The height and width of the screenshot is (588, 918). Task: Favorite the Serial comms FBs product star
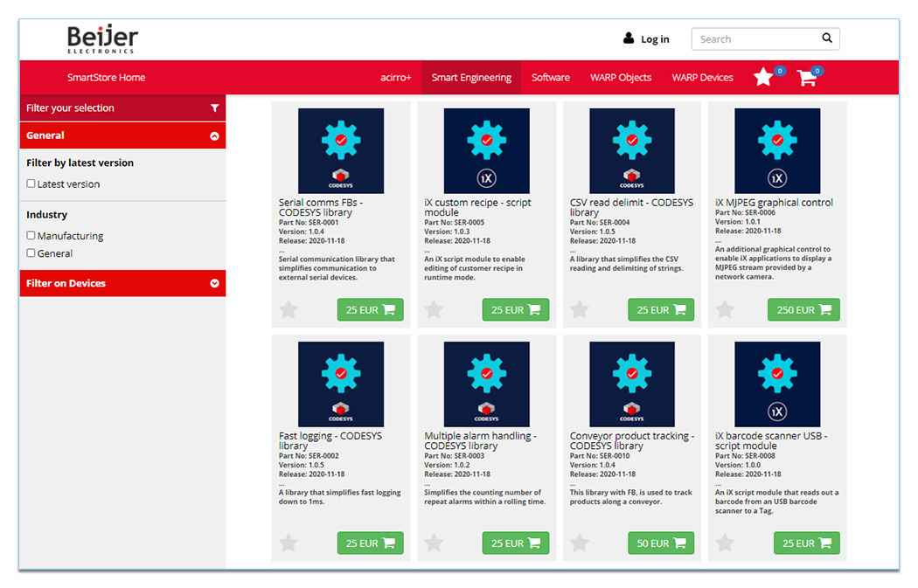tap(289, 309)
